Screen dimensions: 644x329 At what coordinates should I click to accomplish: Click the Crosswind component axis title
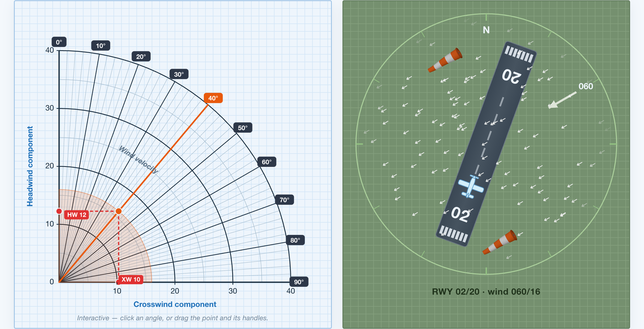175,304
